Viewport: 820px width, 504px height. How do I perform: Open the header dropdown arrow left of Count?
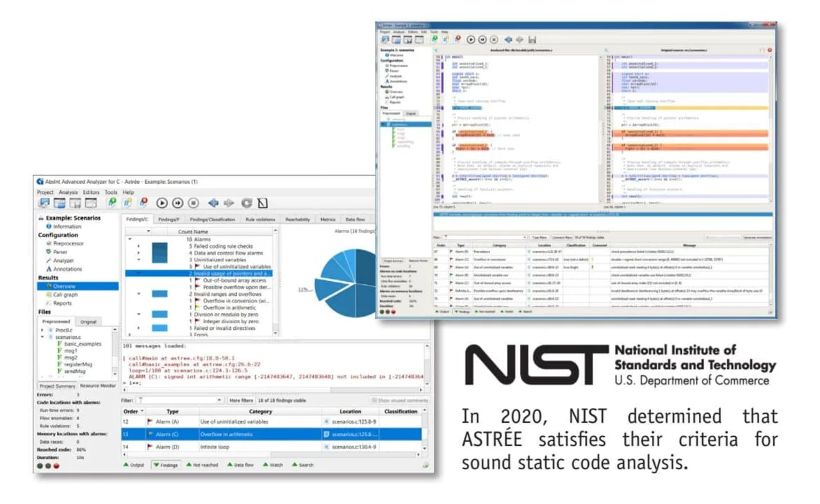click(148, 231)
